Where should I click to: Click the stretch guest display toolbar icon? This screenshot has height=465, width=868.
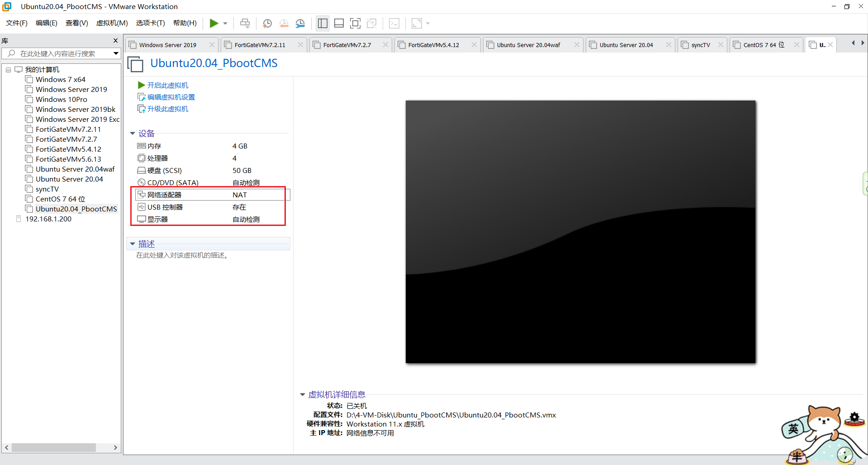tap(417, 23)
